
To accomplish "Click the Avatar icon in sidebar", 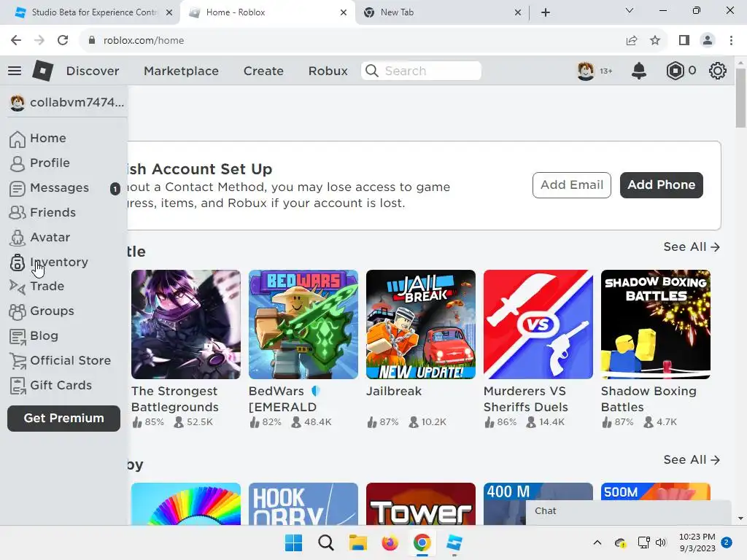I will tap(18, 237).
